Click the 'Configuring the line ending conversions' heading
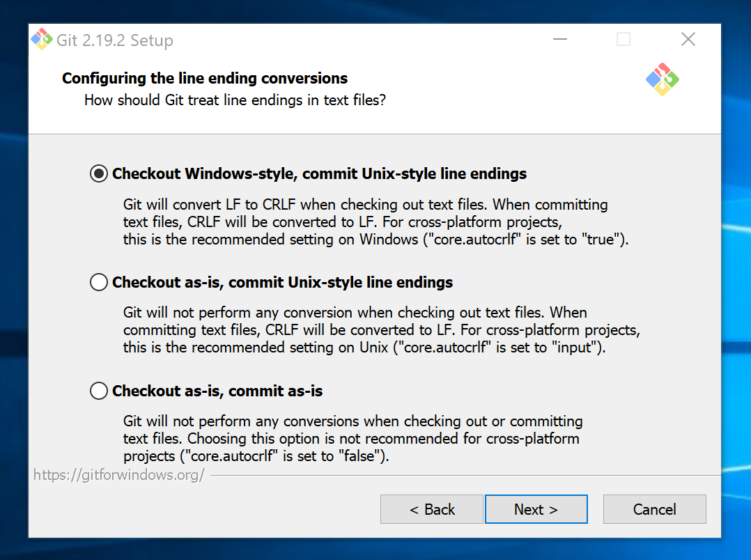 [x=205, y=78]
